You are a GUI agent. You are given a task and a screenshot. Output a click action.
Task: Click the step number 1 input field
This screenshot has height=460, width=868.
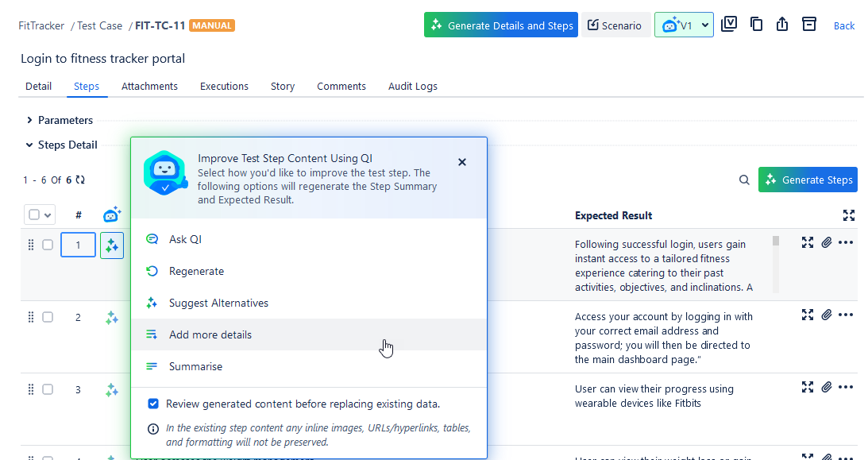point(78,245)
